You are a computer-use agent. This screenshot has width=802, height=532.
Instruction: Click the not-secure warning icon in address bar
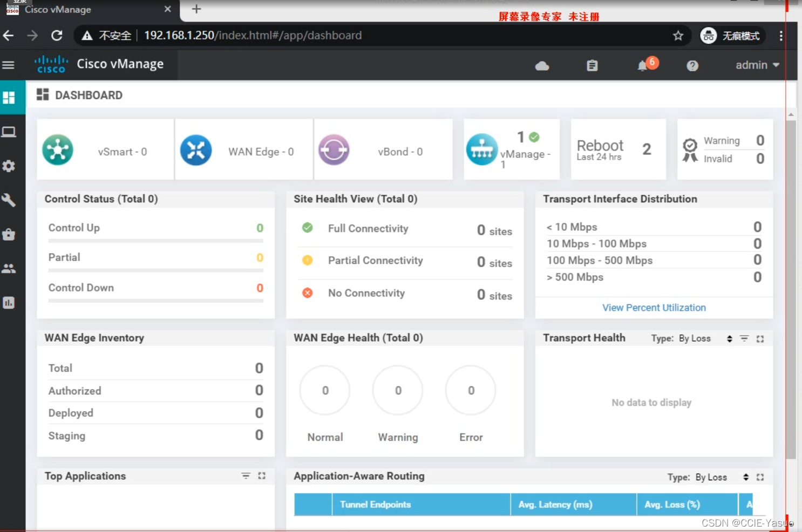point(87,36)
